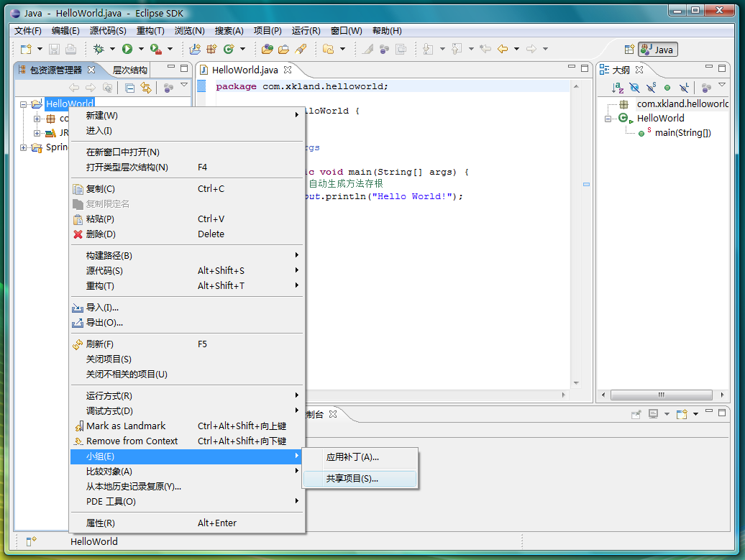Click 关闭项目(S) in context menu
This screenshot has height=560, width=745.
(187, 359)
